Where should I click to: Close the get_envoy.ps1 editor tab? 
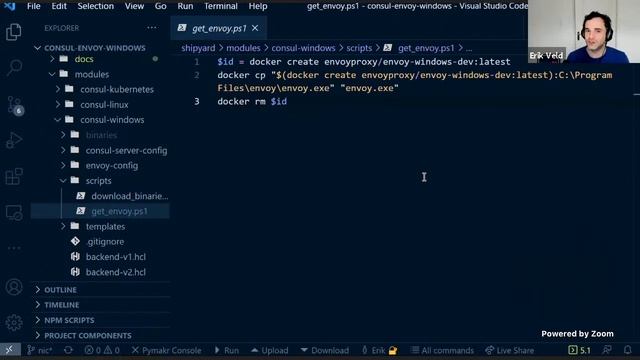[x=255, y=28]
